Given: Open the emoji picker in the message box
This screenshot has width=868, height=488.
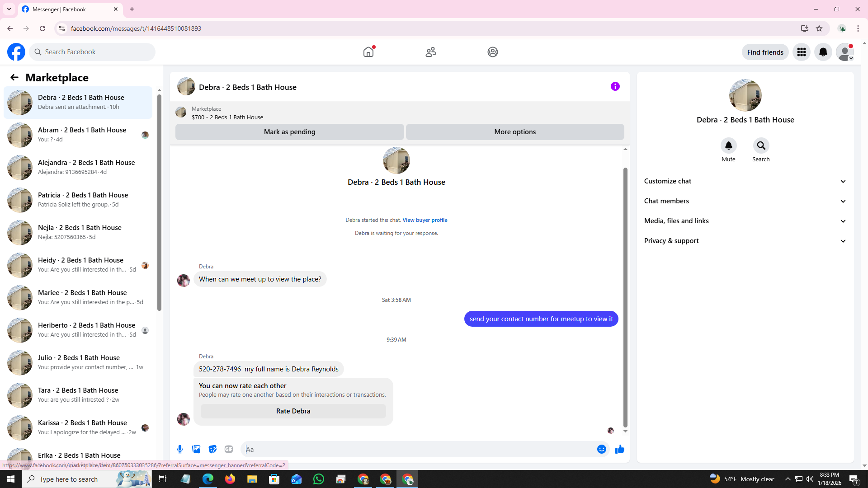Looking at the screenshot, I should point(601,449).
